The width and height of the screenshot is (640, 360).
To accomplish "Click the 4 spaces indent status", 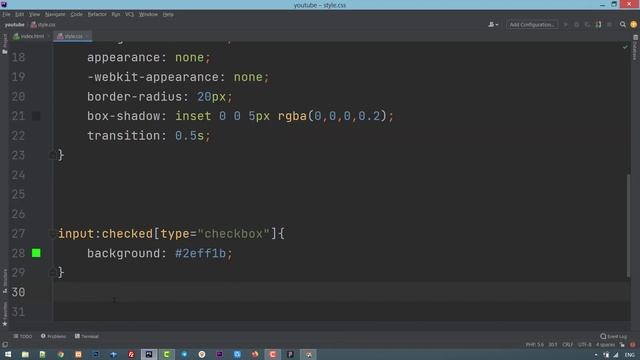I will pos(605,345).
